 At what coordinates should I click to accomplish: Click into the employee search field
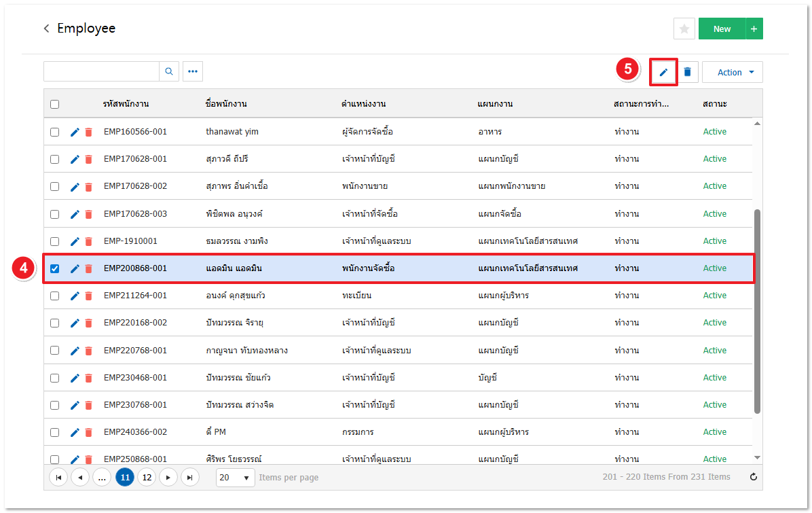click(x=101, y=71)
